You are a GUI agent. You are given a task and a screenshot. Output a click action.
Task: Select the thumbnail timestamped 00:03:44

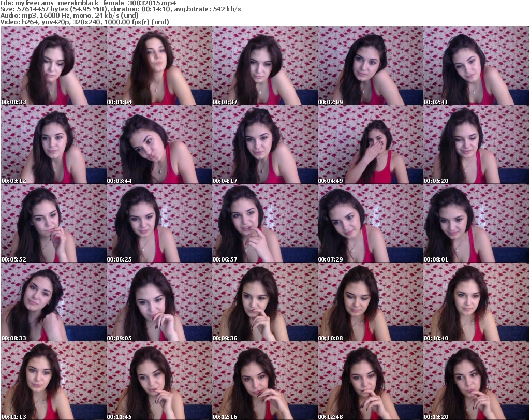click(159, 144)
